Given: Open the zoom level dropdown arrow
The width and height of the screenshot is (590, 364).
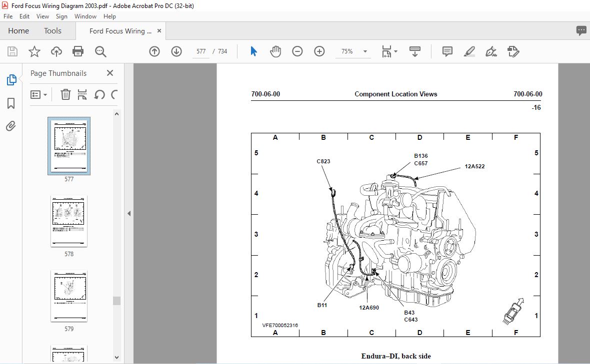Looking at the screenshot, I should pyautogui.click(x=365, y=51).
